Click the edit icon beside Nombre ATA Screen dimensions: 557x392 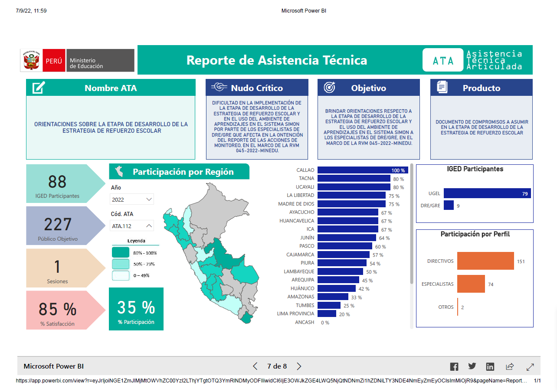tap(38, 88)
